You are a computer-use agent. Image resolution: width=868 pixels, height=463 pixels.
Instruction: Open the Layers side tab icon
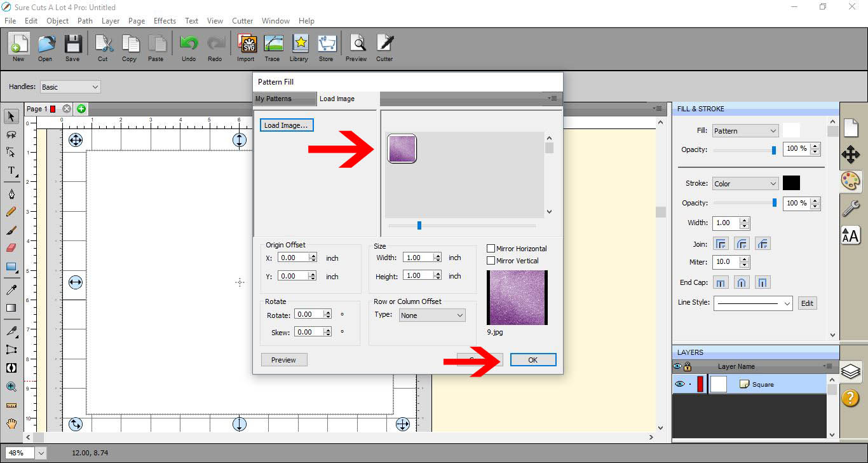[851, 371]
